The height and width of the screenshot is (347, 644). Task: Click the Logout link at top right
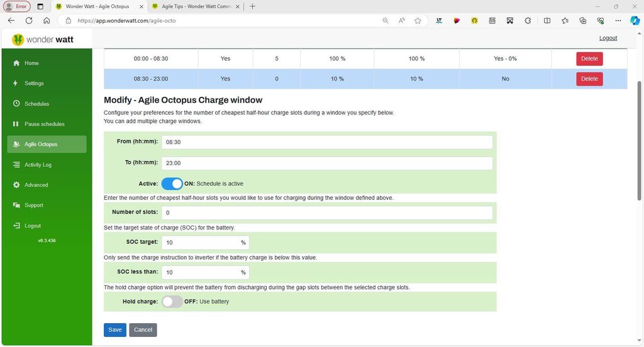point(608,38)
